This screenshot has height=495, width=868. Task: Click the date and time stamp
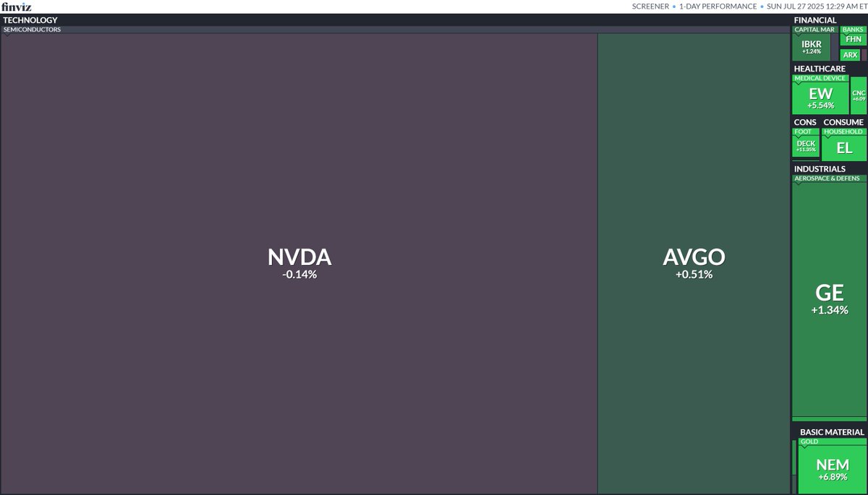pyautogui.click(x=816, y=7)
